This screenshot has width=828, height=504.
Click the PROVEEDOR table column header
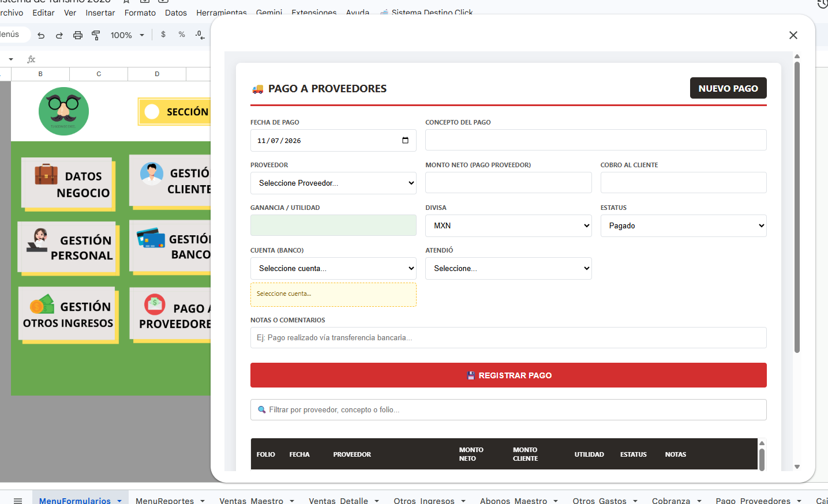[352, 454]
